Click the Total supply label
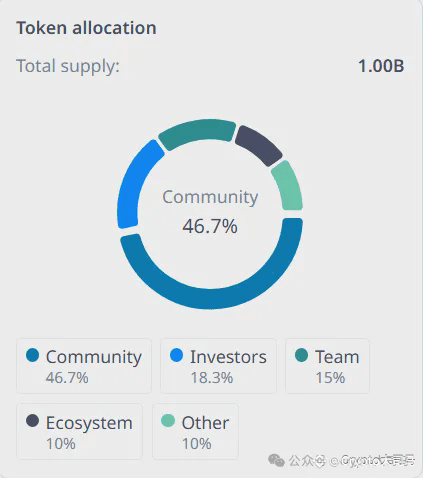423x478 pixels. (x=68, y=66)
